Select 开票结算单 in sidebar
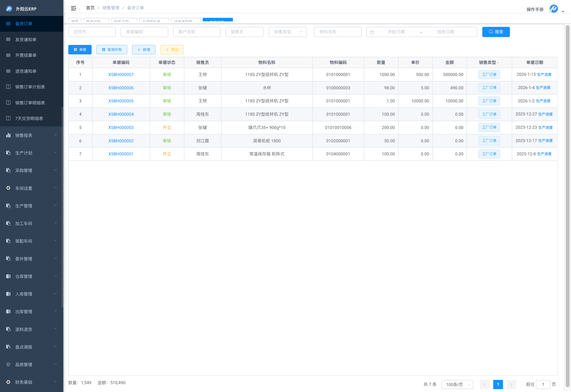 [26, 55]
